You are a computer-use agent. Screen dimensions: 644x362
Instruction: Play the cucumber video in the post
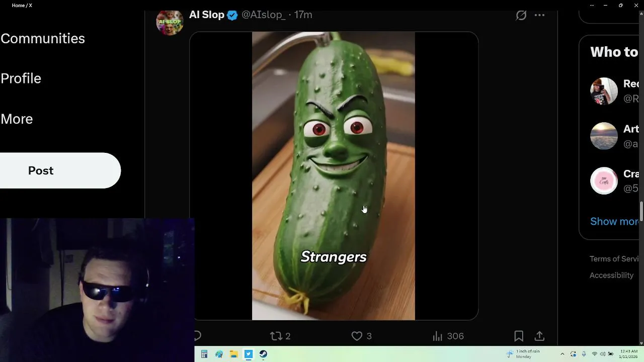pos(333,176)
